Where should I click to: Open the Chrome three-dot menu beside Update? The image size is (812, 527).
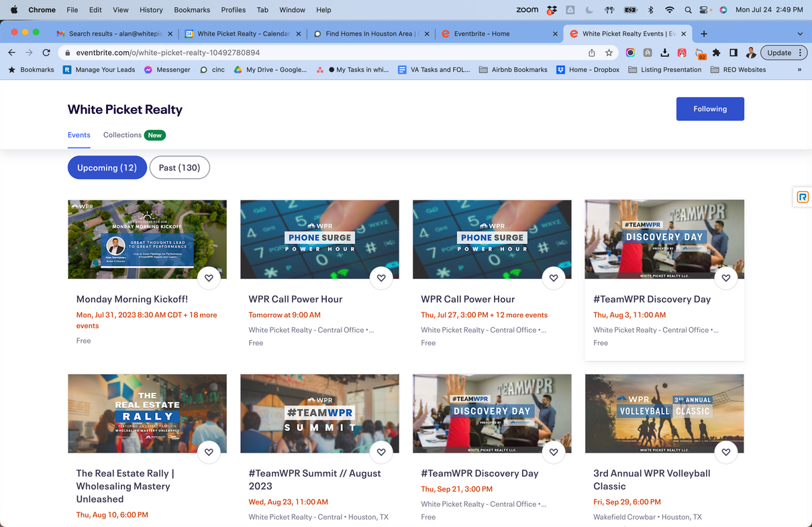[800, 52]
